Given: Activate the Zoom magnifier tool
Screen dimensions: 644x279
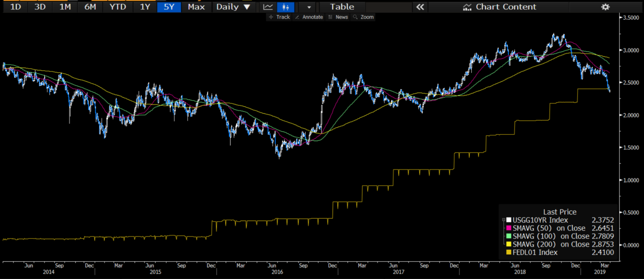Looking at the screenshot, I should click(363, 17).
